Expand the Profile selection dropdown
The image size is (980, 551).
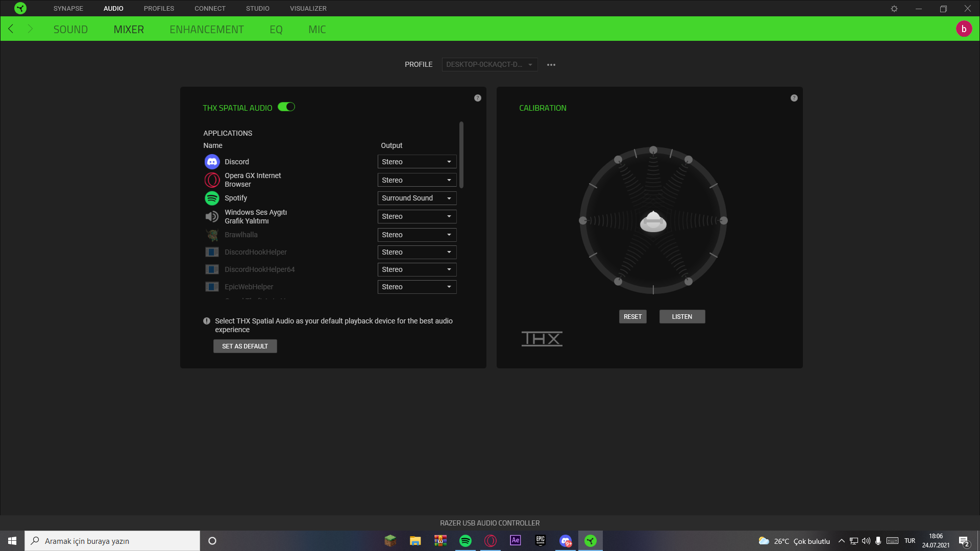pos(489,65)
